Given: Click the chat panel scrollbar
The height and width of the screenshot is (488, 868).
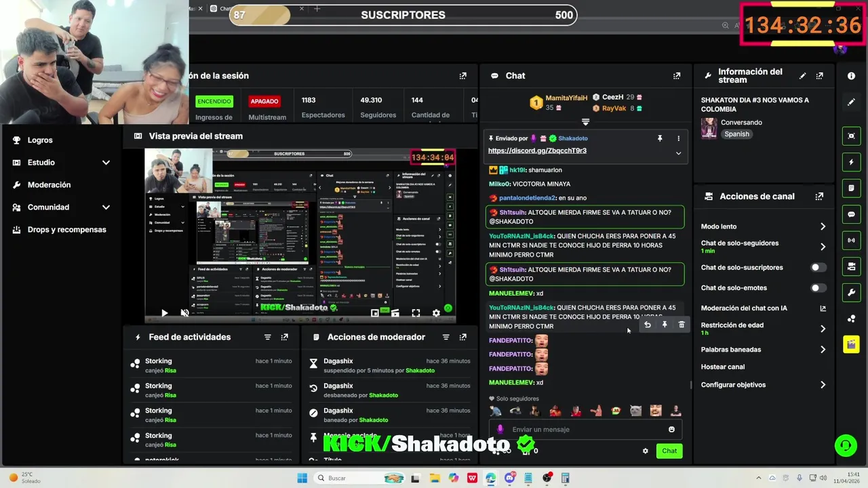Looking at the screenshot, I should point(690,384).
